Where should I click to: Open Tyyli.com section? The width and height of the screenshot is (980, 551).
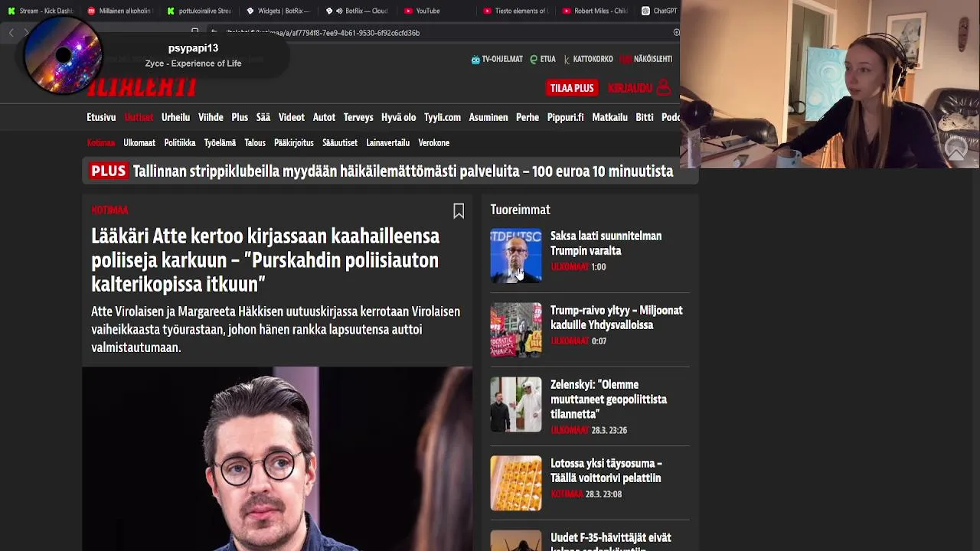443,117
